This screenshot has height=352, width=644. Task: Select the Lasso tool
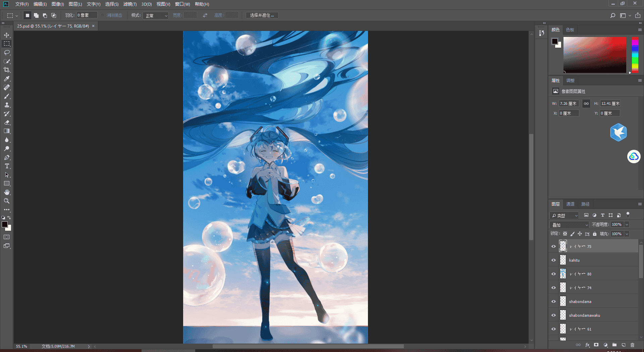pyautogui.click(x=7, y=52)
